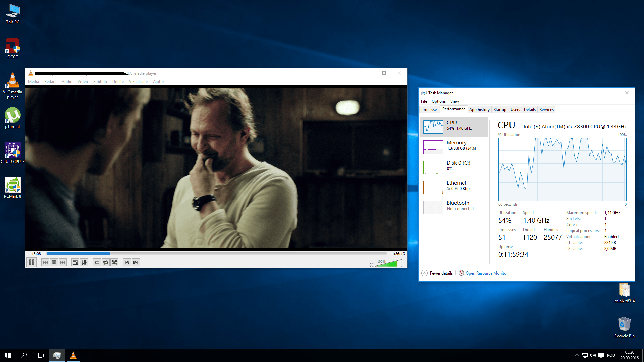This screenshot has width=644, height=362.
Task: Pause the video in VLC
Action: [32, 262]
